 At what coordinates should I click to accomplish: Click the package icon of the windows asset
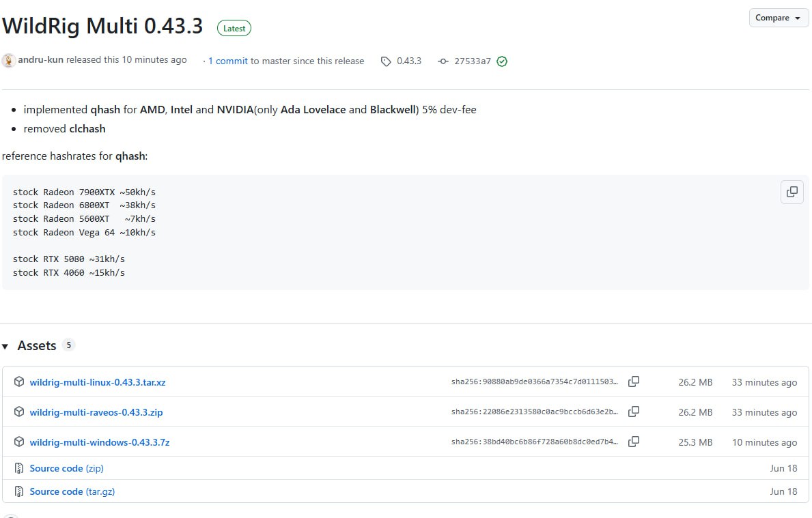(19, 442)
